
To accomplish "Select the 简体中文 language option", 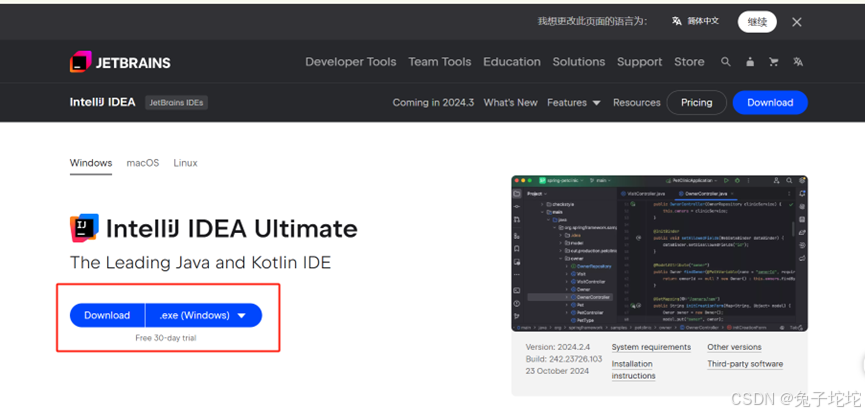I will (696, 21).
